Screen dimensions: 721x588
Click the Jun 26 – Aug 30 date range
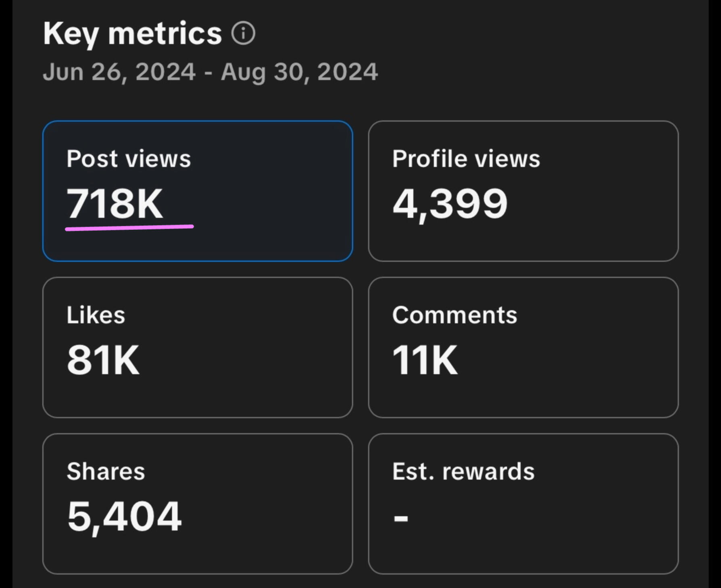point(210,72)
